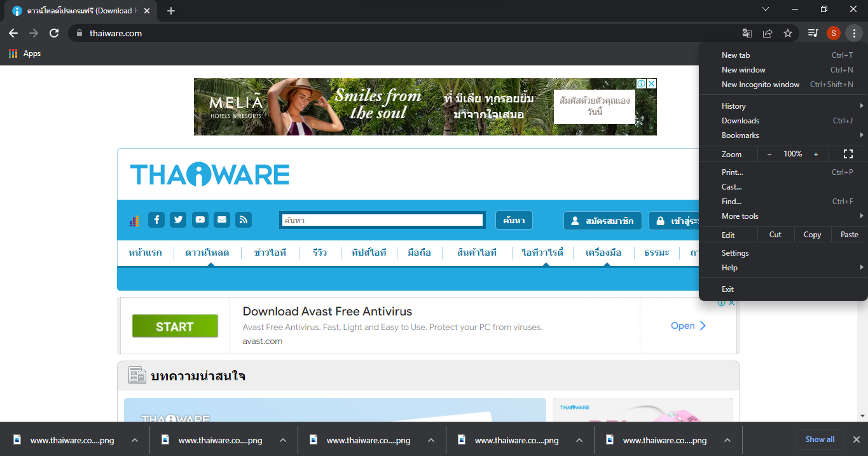The image size is (868, 456).
Task: Open the media control icon
Action: click(x=813, y=33)
